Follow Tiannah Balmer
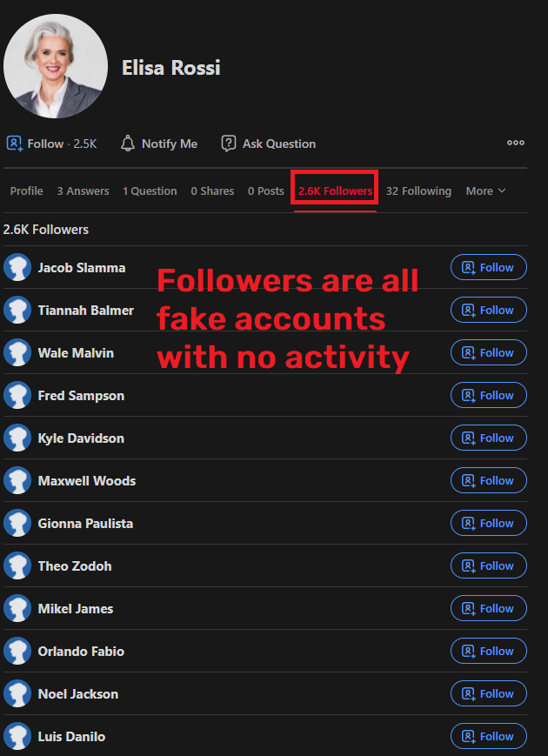Viewport: 548px width, 756px height. (488, 311)
